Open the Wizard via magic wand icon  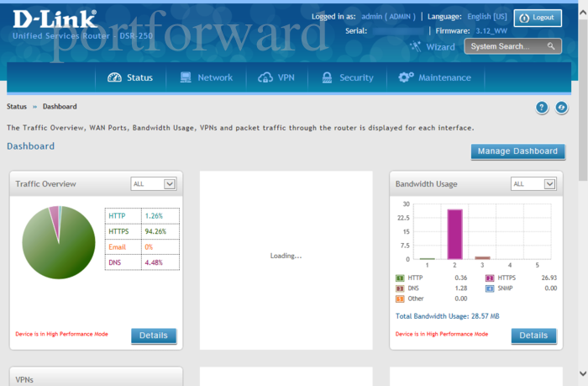pyautogui.click(x=415, y=46)
